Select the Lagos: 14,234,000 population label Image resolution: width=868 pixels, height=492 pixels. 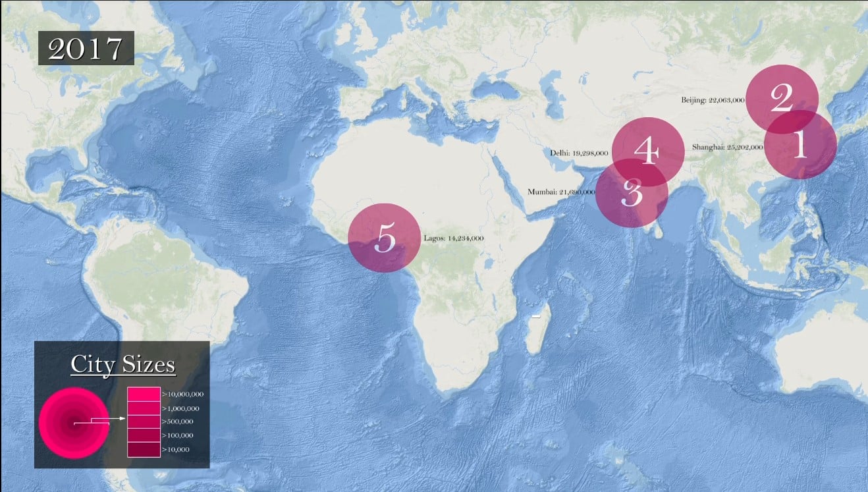[x=454, y=238]
